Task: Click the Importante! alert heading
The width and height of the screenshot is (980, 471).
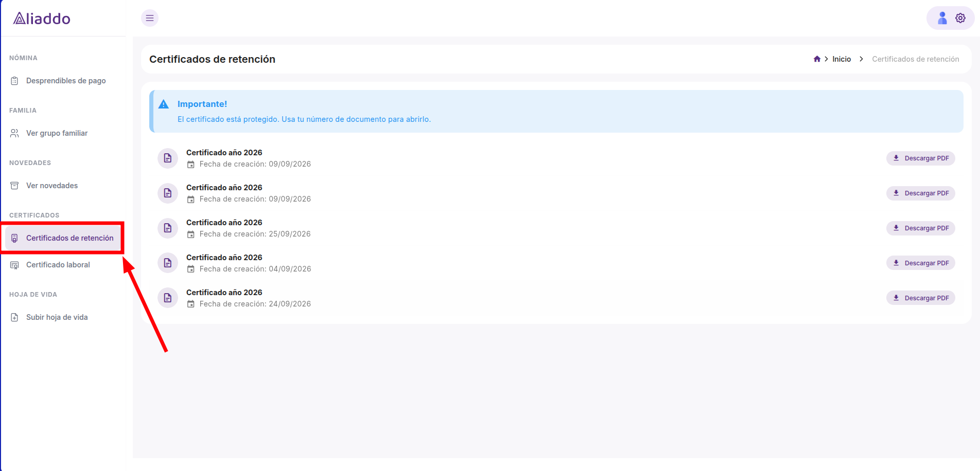Action: point(202,104)
